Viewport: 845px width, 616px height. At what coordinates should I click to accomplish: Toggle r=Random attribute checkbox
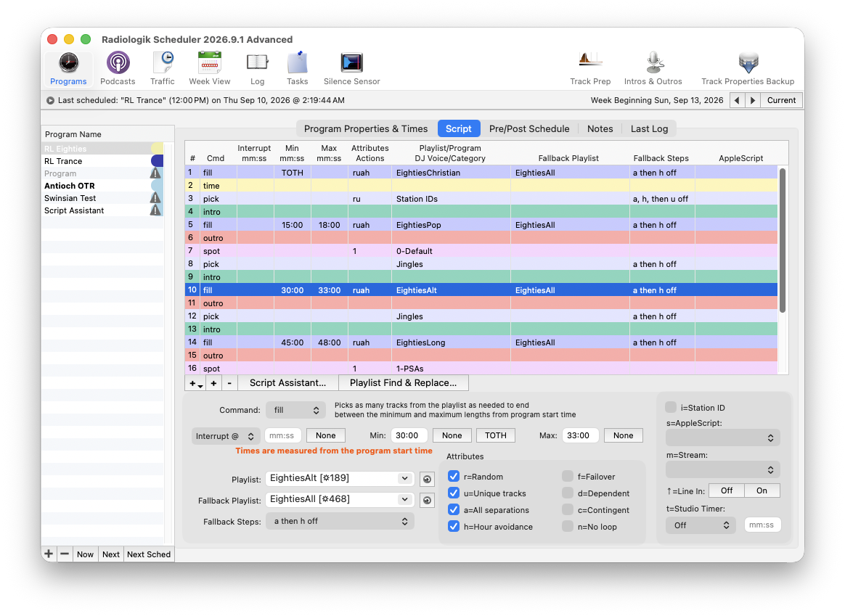(x=454, y=477)
